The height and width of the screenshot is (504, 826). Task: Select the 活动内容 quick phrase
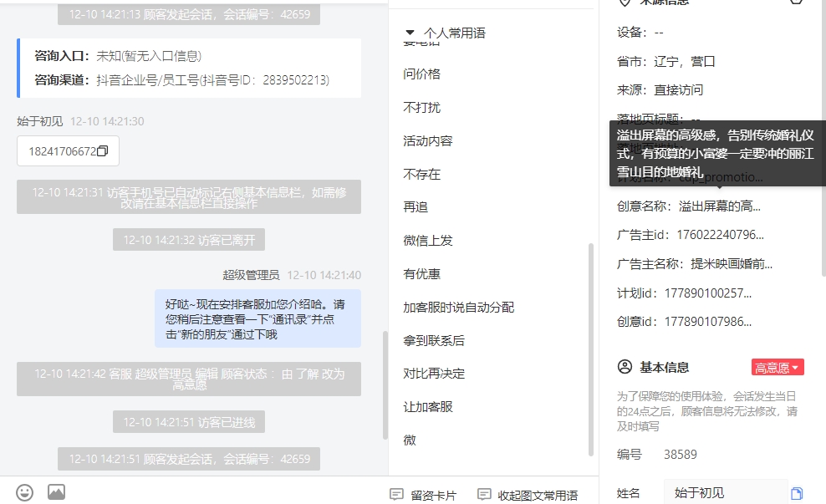pos(428,140)
